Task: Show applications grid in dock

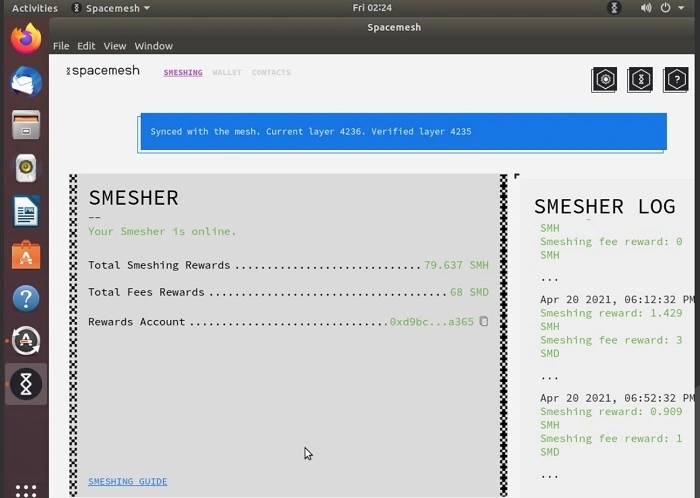Action: click(26, 490)
